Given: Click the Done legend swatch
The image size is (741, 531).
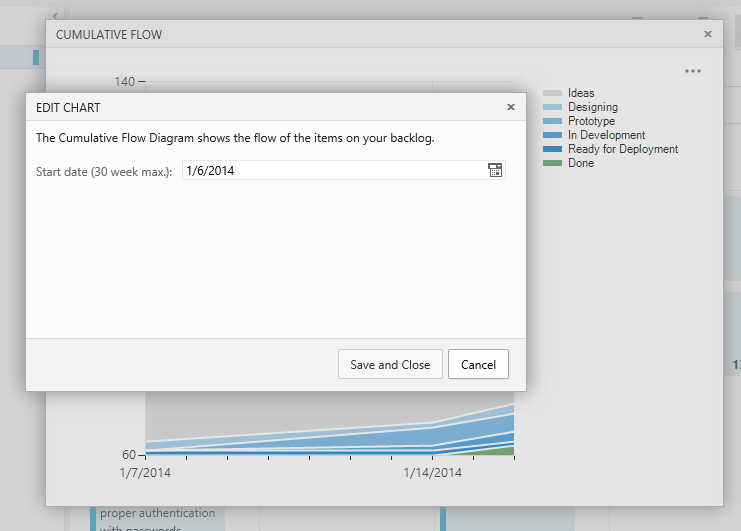Looking at the screenshot, I should [552, 163].
